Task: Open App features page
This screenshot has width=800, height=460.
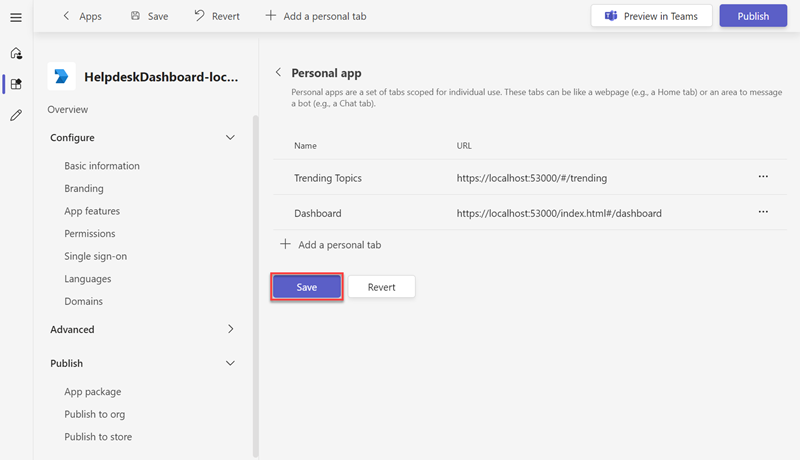Action: coord(92,211)
